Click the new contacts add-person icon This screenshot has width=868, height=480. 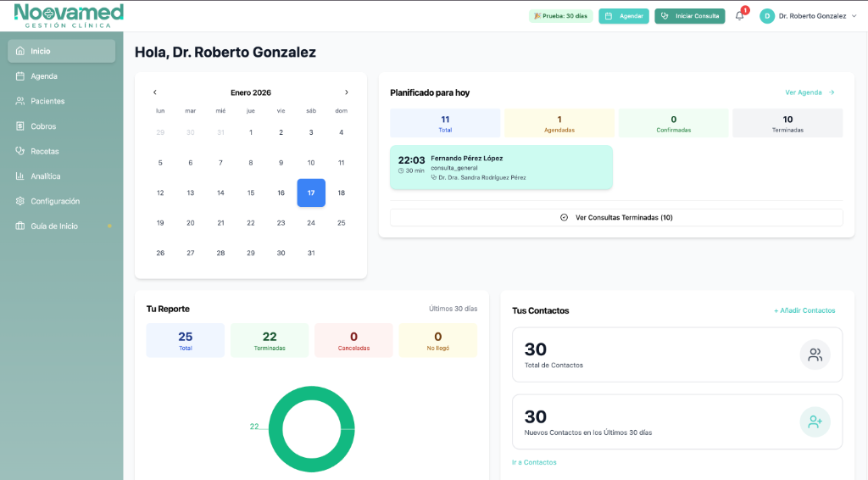point(815,421)
